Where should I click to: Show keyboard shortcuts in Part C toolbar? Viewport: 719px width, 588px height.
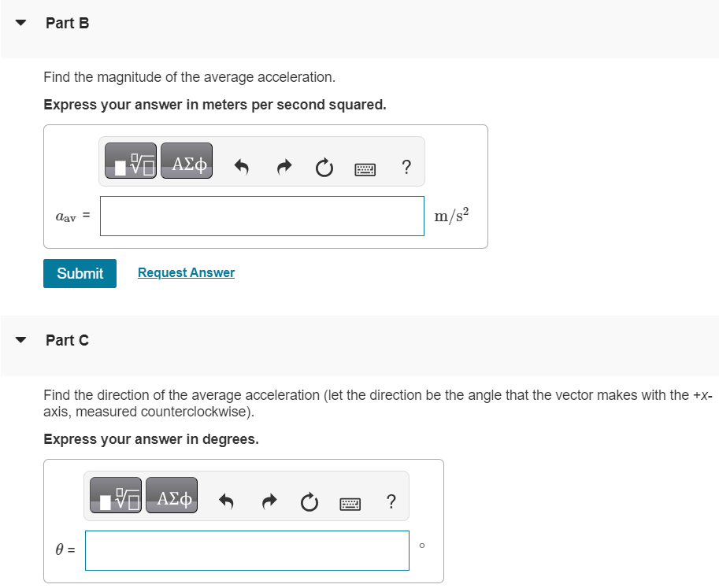pos(350,504)
